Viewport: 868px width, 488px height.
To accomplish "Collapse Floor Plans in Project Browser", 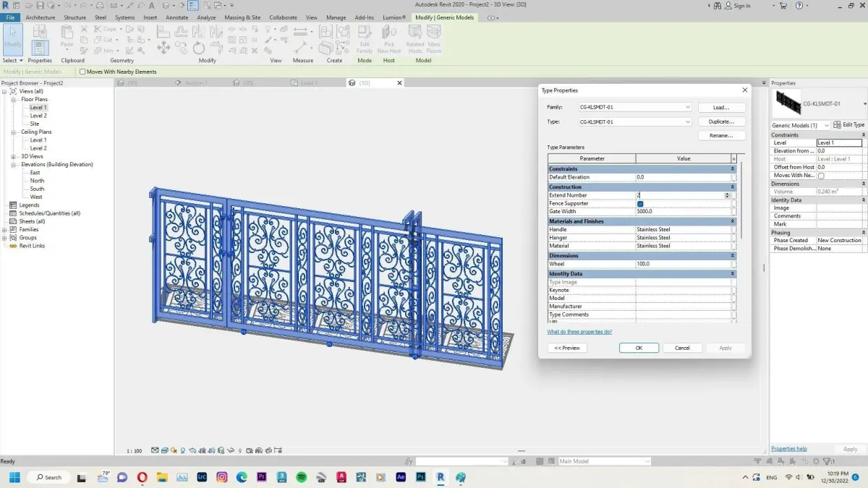I will (14, 99).
